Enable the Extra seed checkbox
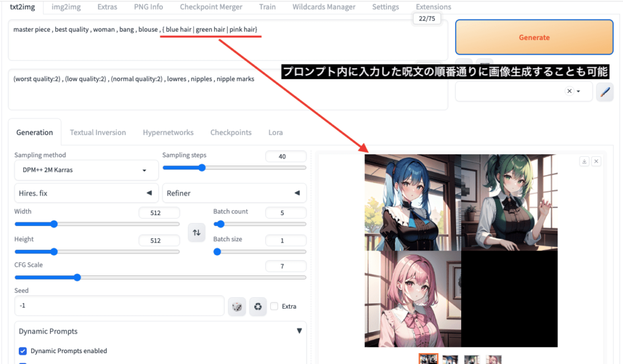The width and height of the screenshot is (623, 364). coord(274,306)
